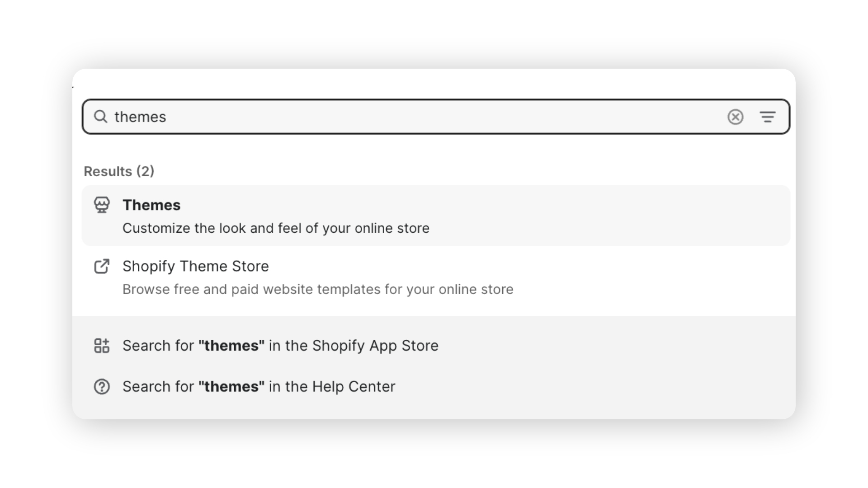The width and height of the screenshot is (868, 488).
Task: Click the Shopify Theme Store title text
Action: 196,266
